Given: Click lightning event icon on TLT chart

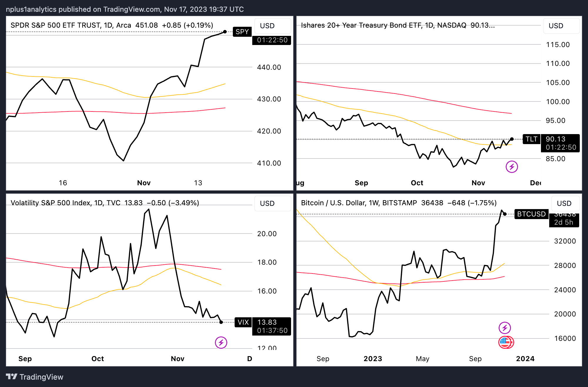Looking at the screenshot, I should point(512,167).
